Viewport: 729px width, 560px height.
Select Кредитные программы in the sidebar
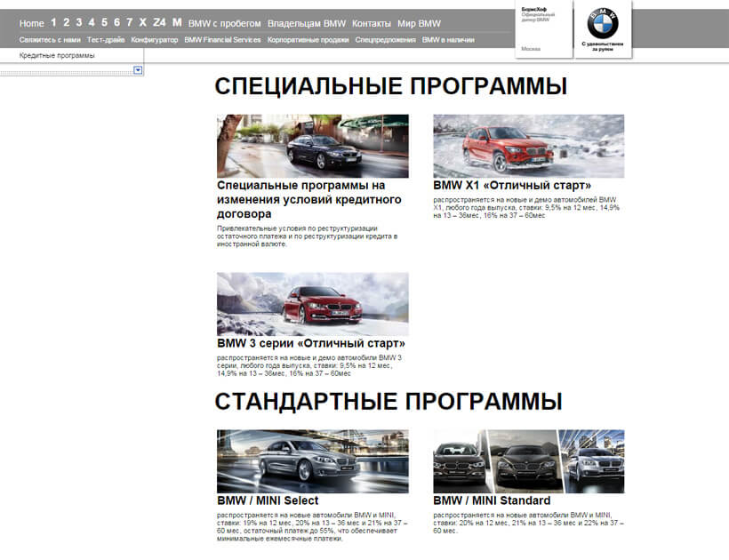(57, 55)
